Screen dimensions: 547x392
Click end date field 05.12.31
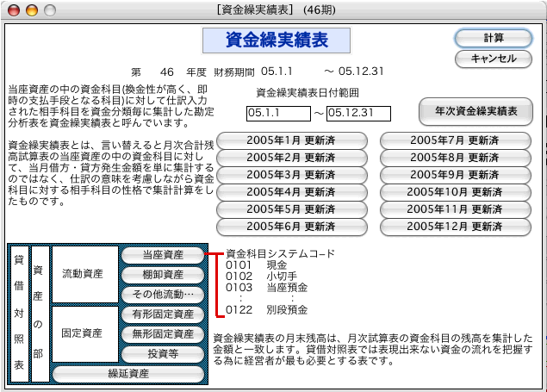pyautogui.click(x=358, y=115)
